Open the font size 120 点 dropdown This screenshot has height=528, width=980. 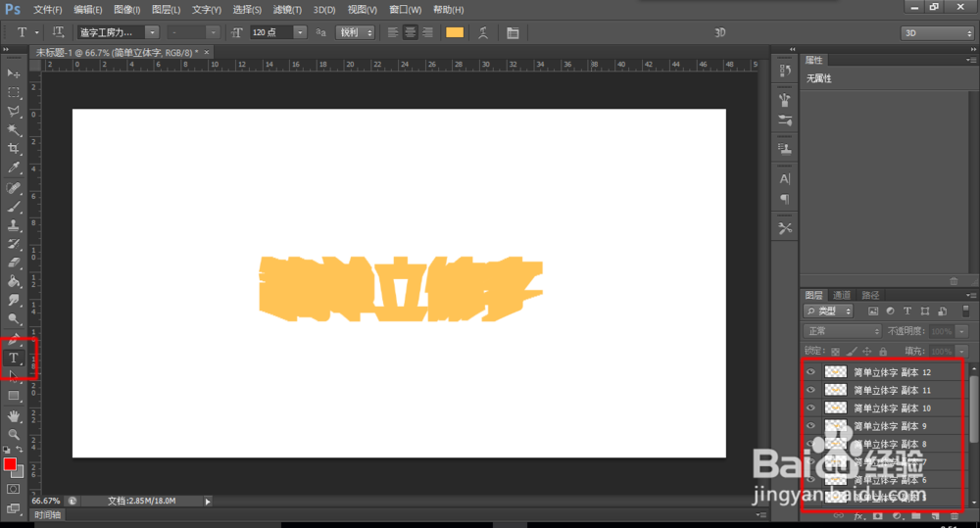tap(300, 32)
